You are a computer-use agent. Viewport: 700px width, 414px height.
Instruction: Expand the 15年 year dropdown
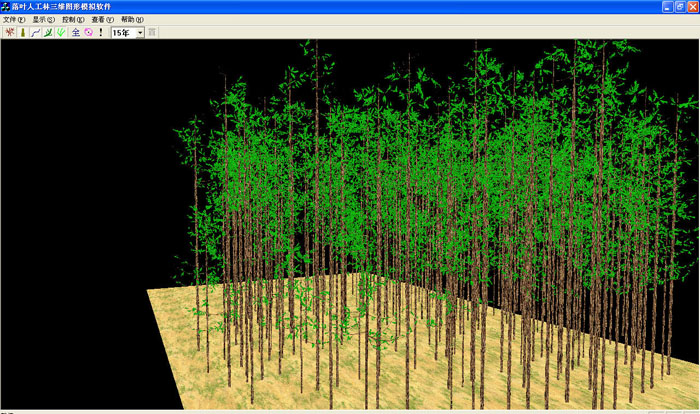coord(139,32)
